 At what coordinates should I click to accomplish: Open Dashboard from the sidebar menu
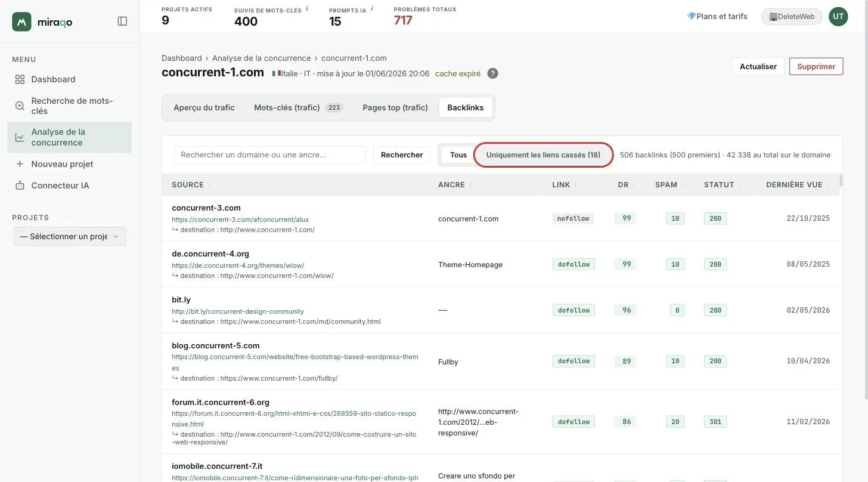pos(70,79)
